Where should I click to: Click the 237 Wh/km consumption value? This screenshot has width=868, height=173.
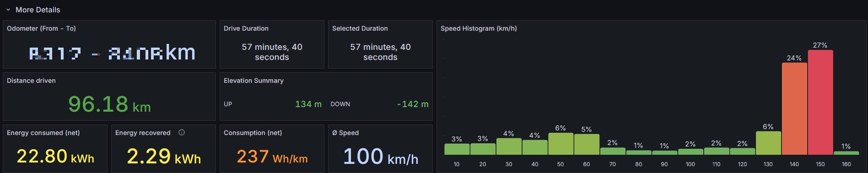click(x=272, y=157)
